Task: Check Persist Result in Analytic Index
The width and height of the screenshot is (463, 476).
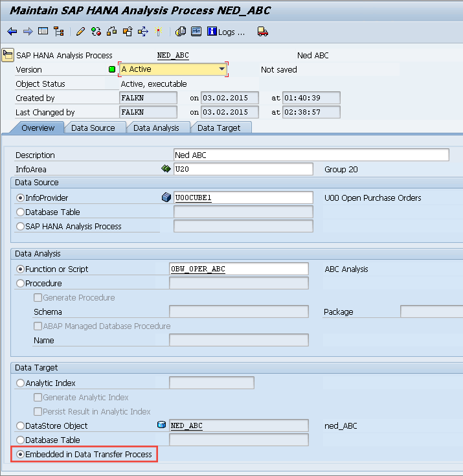Action: [x=38, y=412]
